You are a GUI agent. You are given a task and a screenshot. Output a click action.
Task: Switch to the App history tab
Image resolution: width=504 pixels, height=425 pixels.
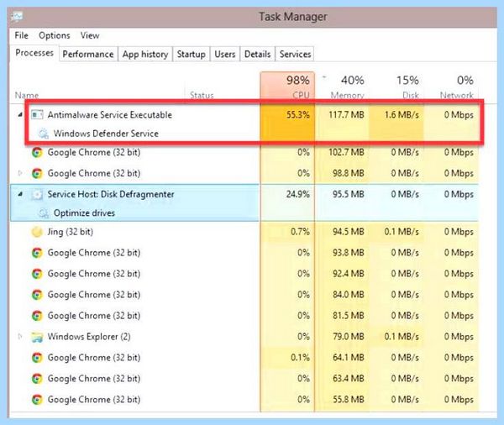coord(145,54)
